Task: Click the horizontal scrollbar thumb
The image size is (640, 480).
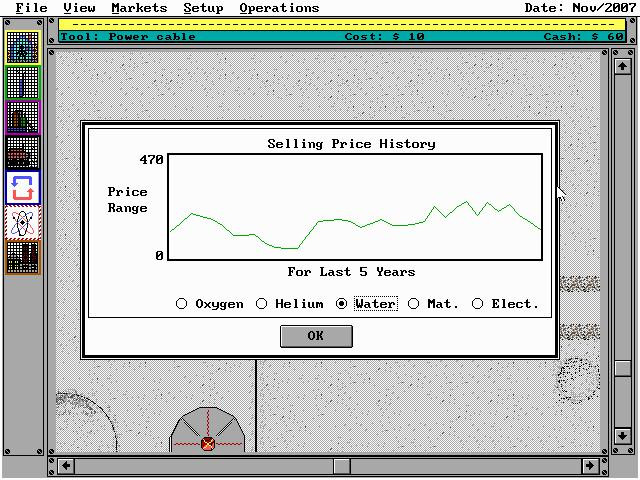Action: tap(342, 466)
